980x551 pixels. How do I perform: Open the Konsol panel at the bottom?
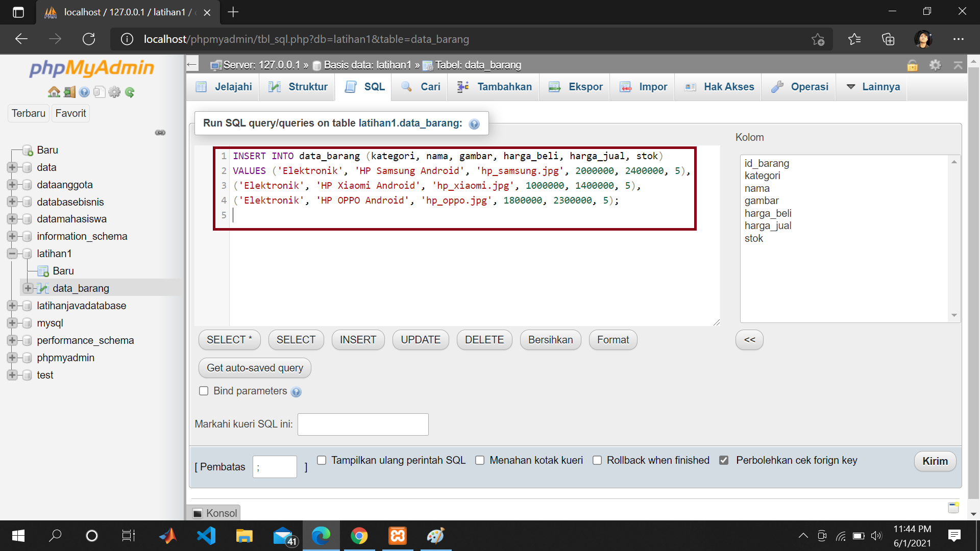pos(214,513)
